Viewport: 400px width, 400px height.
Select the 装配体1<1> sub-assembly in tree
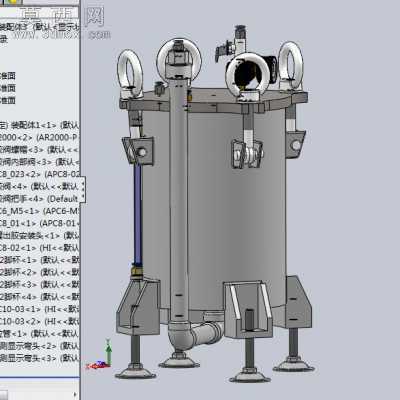pyautogui.click(x=39, y=125)
